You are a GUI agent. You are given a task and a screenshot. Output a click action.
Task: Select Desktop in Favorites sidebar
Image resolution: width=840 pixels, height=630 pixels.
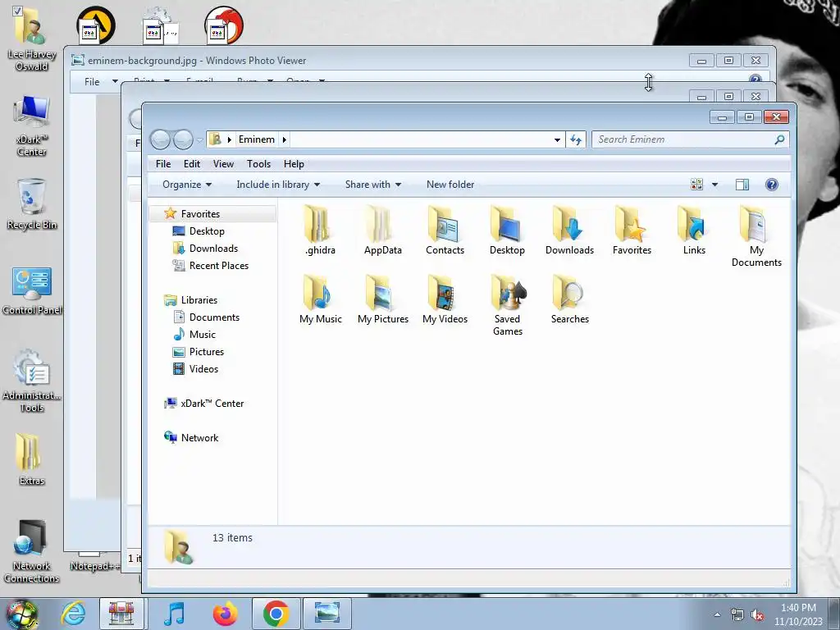[206, 231]
